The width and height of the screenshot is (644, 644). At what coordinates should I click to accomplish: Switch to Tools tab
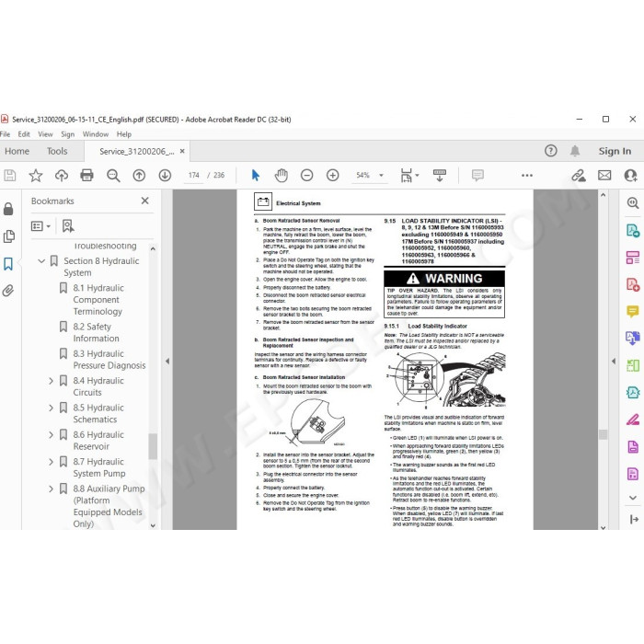[57, 151]
